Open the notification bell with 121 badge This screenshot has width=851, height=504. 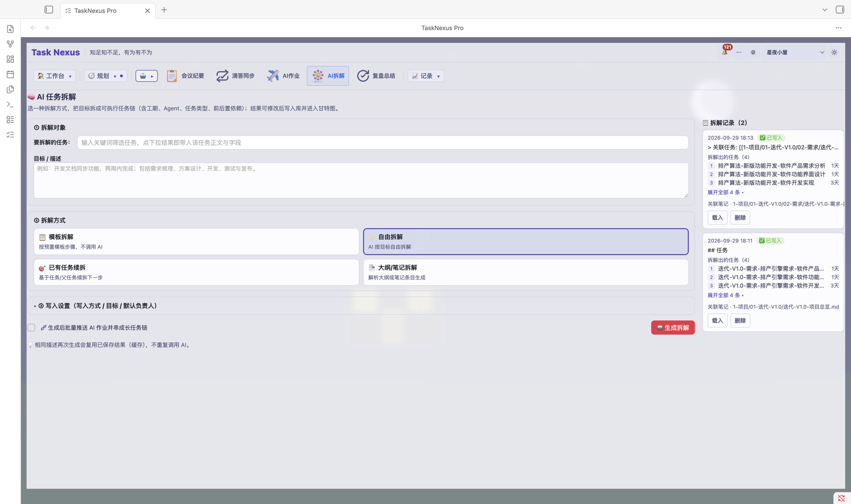(x=725, y=52)
